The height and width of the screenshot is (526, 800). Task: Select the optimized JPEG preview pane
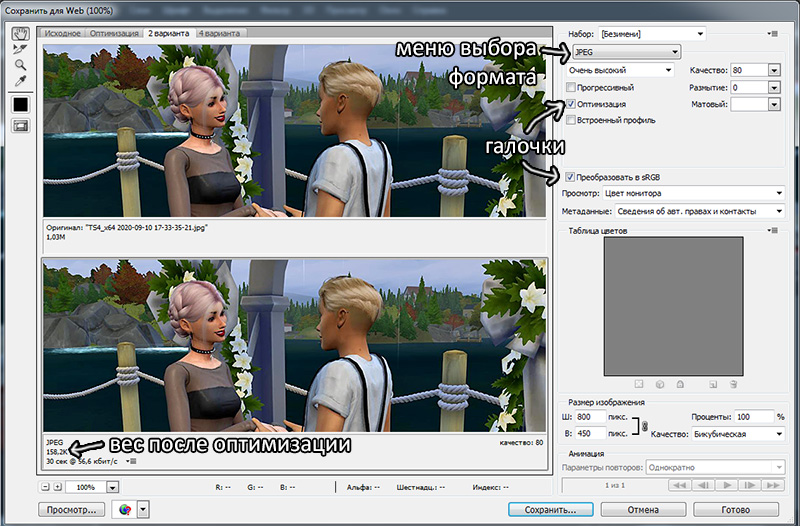[294, 345]
